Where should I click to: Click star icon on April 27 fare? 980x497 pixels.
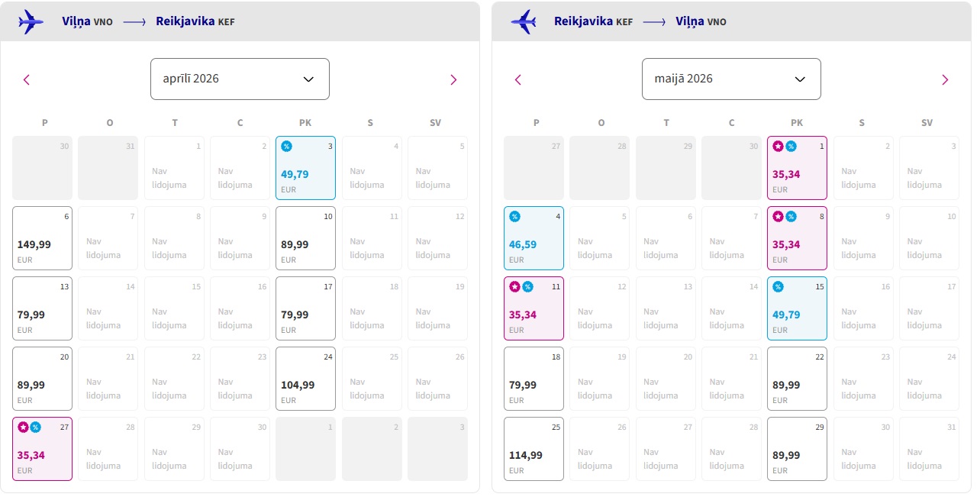click(x=23, y=427)
